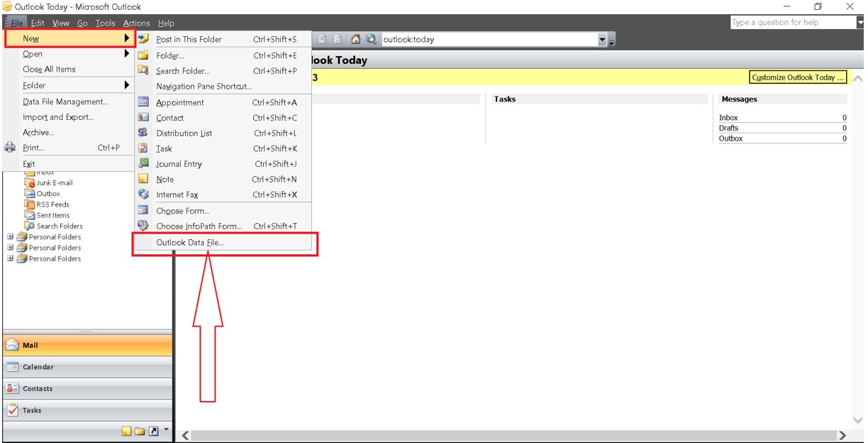The width and height of the screenshot is (868, 443).
Task: Click the Home icon in the Web toolbar
Action: (x=356, y=40)
